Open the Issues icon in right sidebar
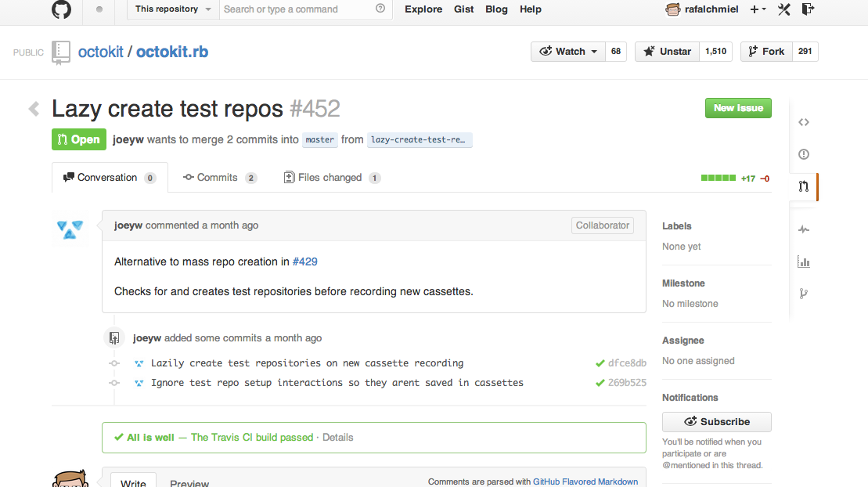The width and height of the screenshot is (868, 487). point(803,154)
